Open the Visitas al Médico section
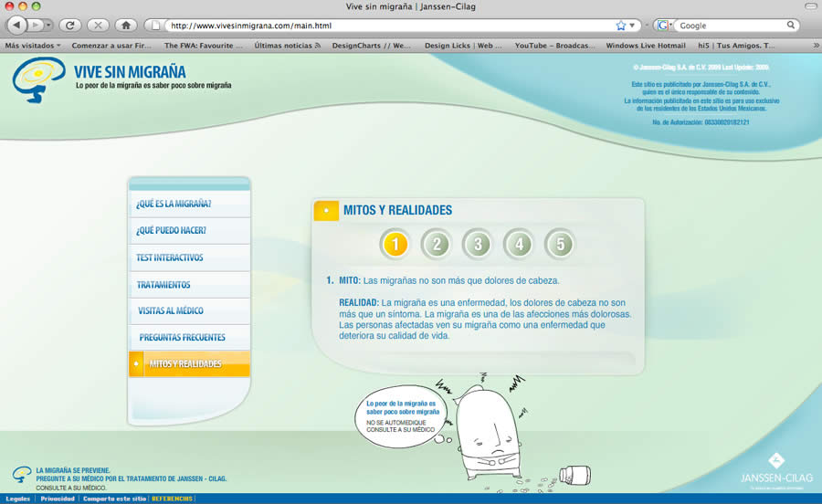Viewport: 822px width, 504px height. [190, 310]
